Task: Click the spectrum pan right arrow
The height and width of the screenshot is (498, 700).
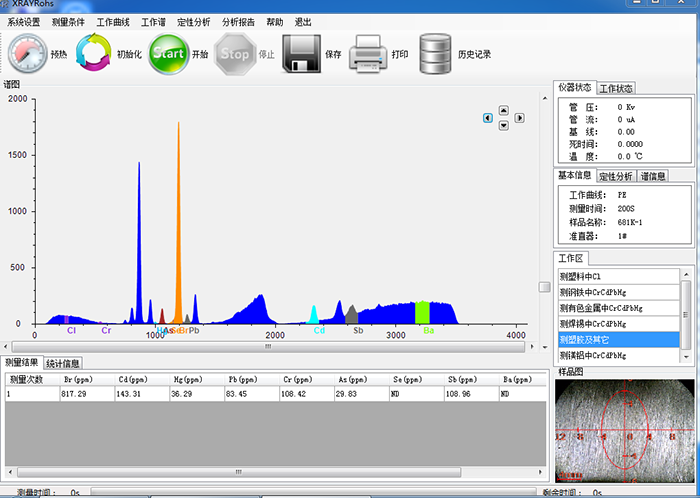Action: point(519,118)
